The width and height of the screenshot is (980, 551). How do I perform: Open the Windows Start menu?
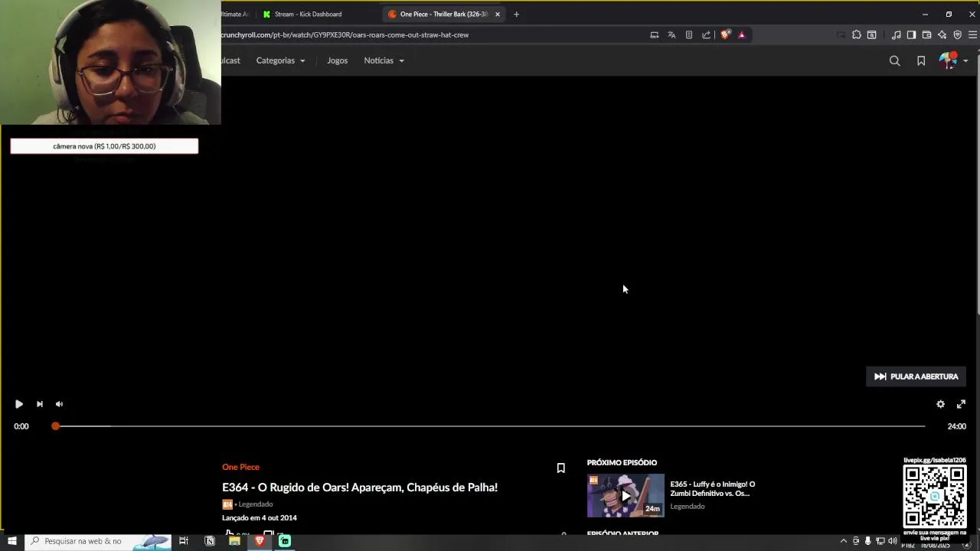pyautogui.click(x=12, y=541)
